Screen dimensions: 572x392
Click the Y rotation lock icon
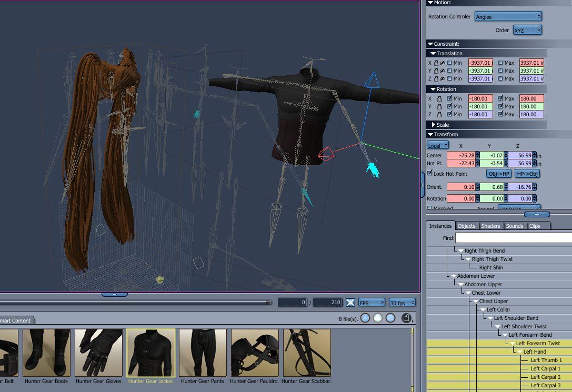(x=438, y=107)
